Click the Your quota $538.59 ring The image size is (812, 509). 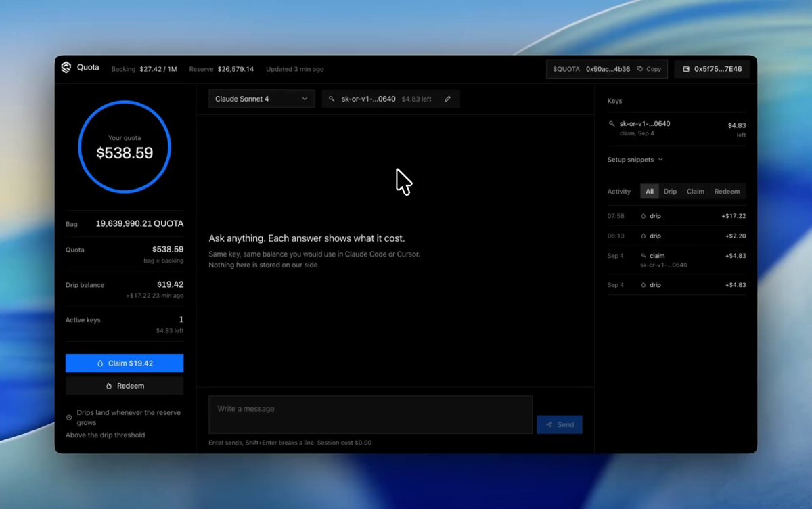coord(125,147)
